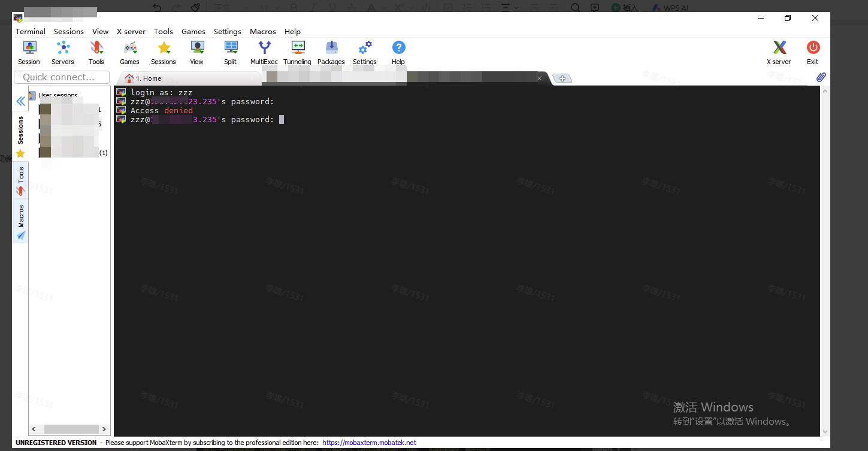Open the Session toolbar button
868x451 pixels.
[29, 53]
